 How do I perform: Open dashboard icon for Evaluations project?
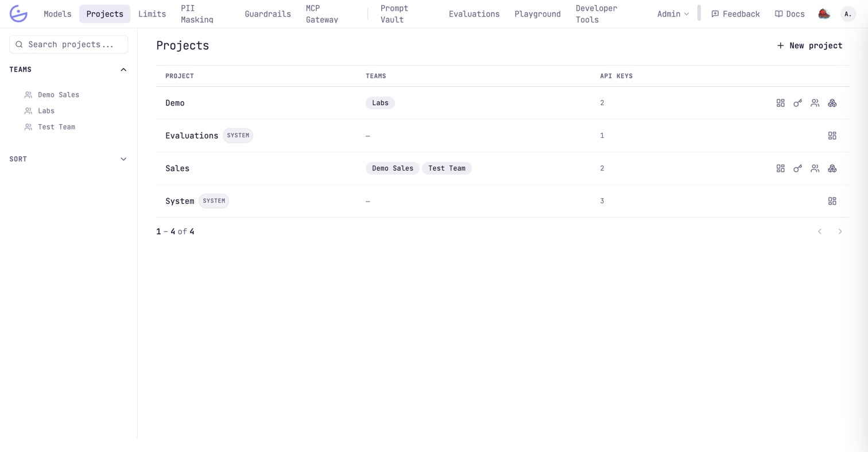(x=832, y=136)
